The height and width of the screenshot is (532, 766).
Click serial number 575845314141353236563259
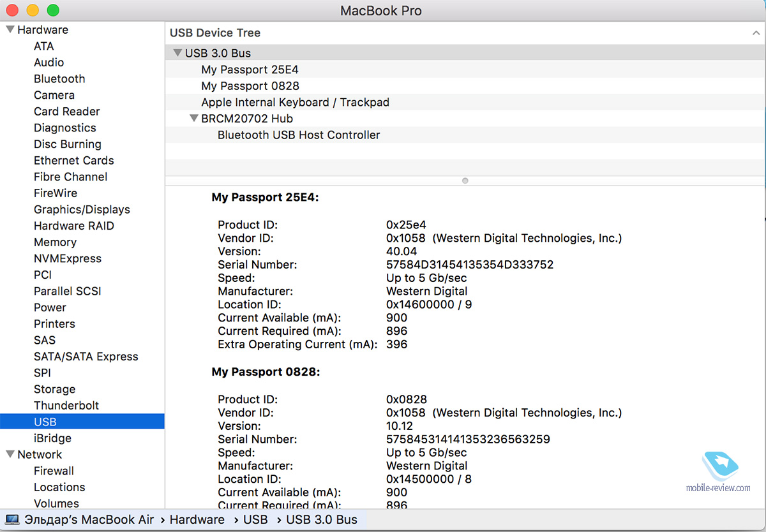[x=468, y=440]
